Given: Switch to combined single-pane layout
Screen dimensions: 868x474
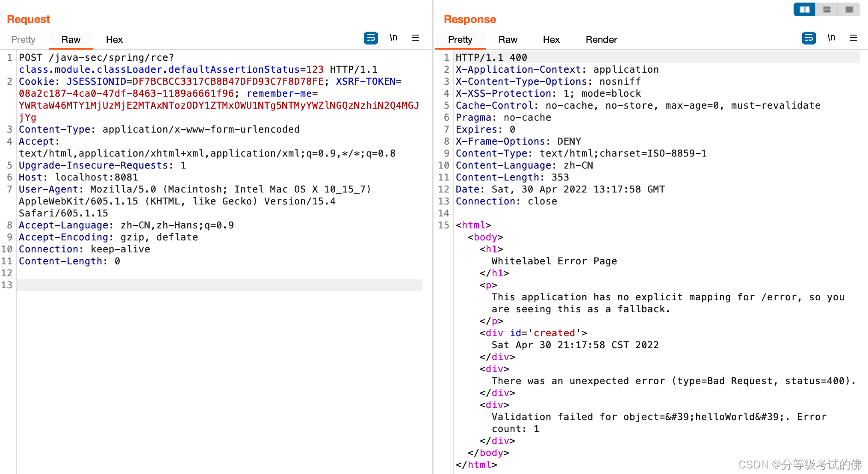Looking at the screenshot, I should tap(848, 9).
